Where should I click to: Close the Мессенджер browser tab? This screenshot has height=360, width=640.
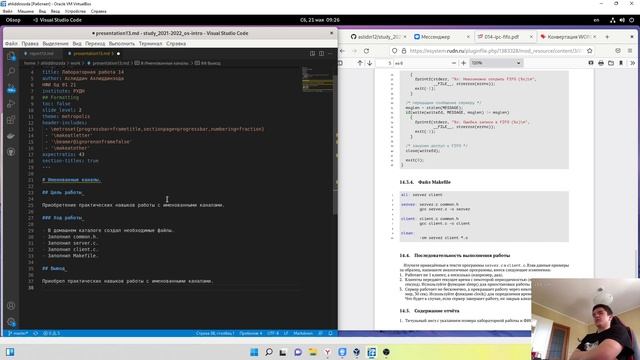(468, 37)
